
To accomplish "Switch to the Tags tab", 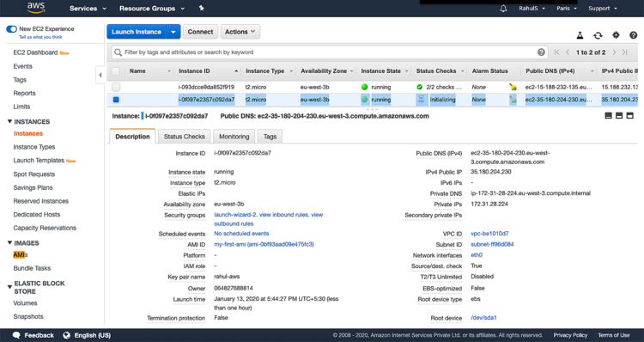I will (270, 137).
